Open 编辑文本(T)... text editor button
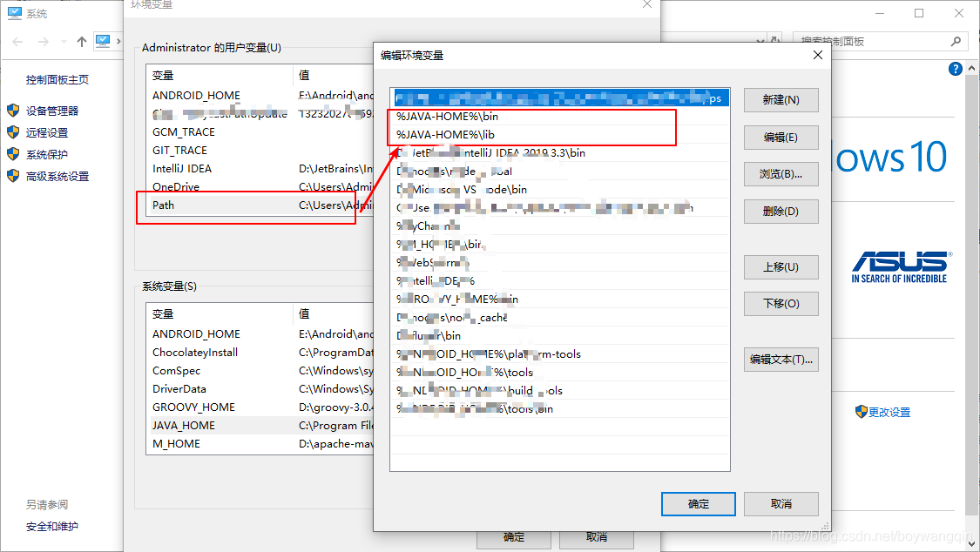This screenshot has height=552, width=980. click(781, 359)
